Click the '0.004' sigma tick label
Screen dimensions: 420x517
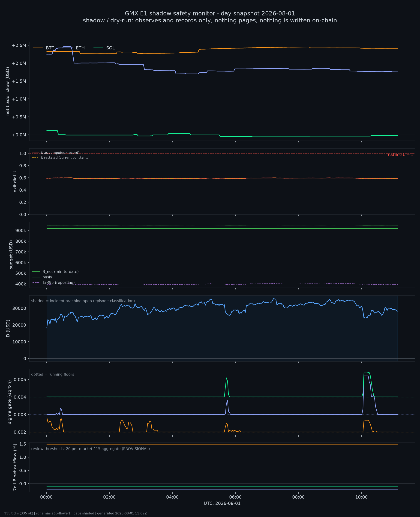click(x=20, y=397)
